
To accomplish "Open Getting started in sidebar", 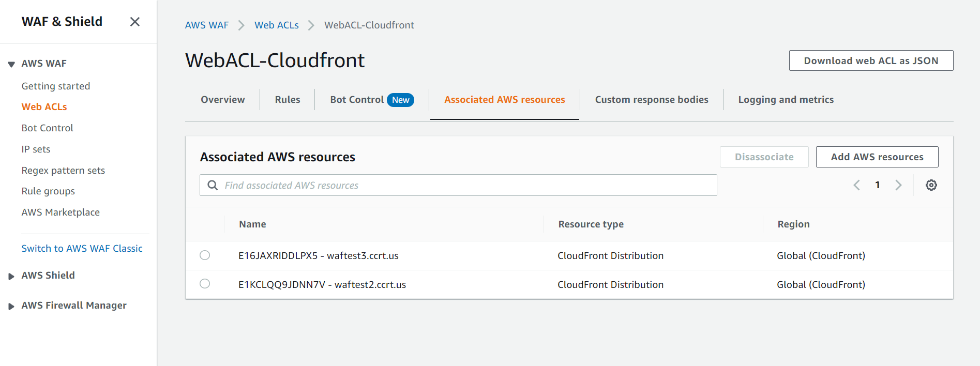I will 56,86.
